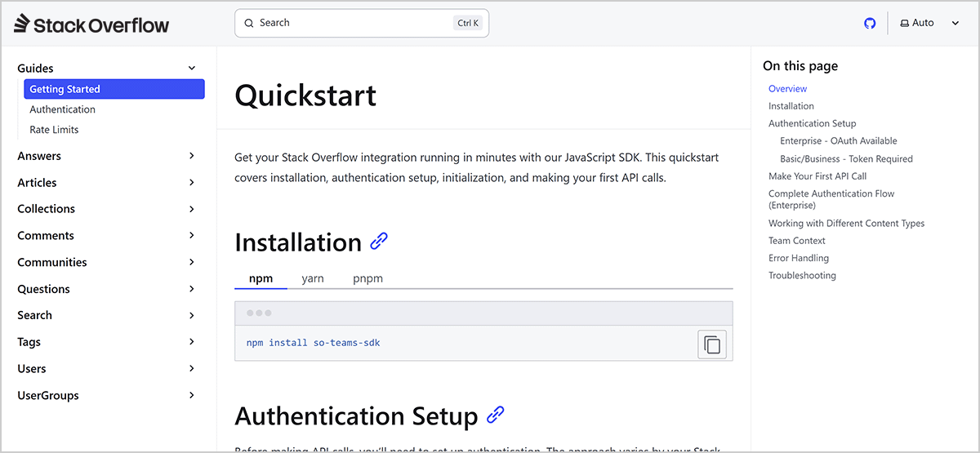
Task: Copy the npm install command
Action: [x=711, y=344]
